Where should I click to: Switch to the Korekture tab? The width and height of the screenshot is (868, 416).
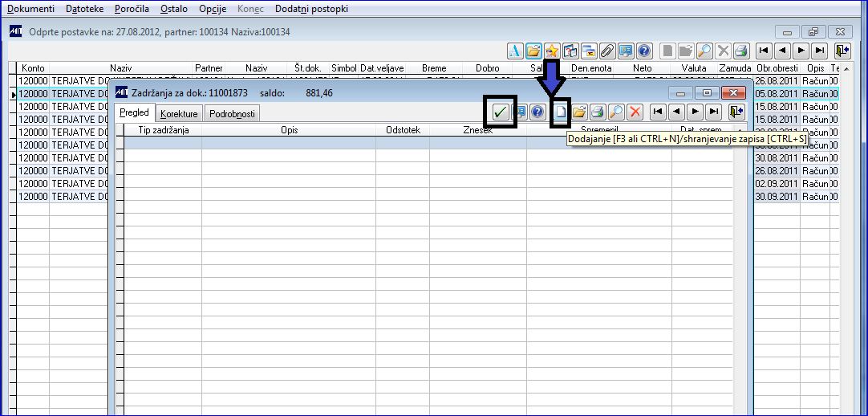click(x=179, y=113)
